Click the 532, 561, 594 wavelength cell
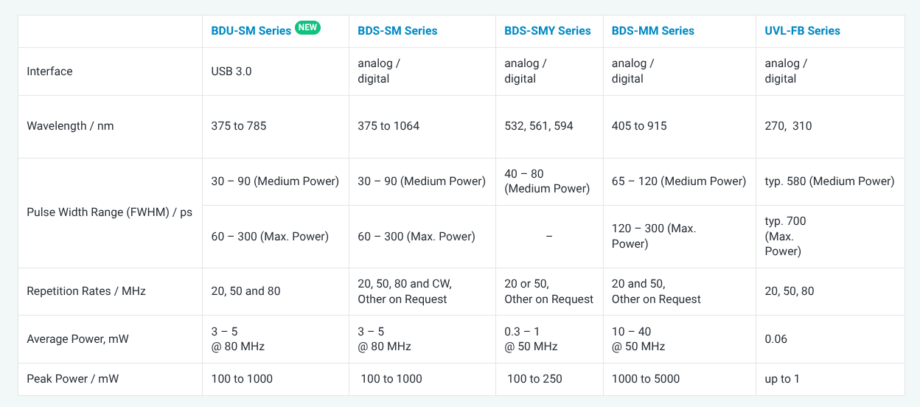The image size is (920, 407). point(539,126)
